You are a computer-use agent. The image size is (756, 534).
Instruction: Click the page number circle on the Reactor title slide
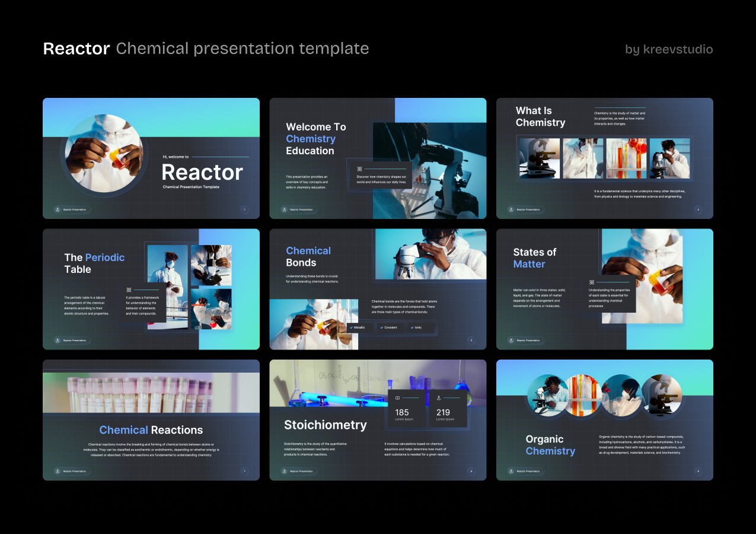coord(245,210)
